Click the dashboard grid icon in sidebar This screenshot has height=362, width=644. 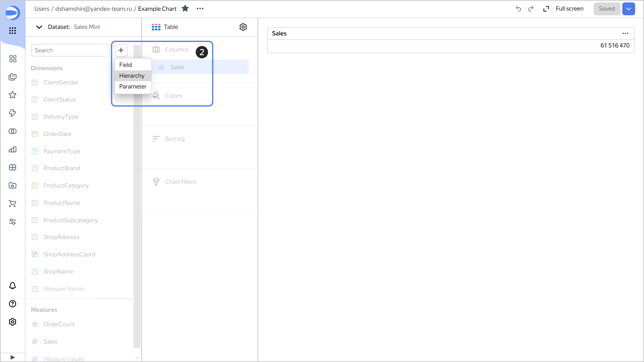(x=12, y=59)
